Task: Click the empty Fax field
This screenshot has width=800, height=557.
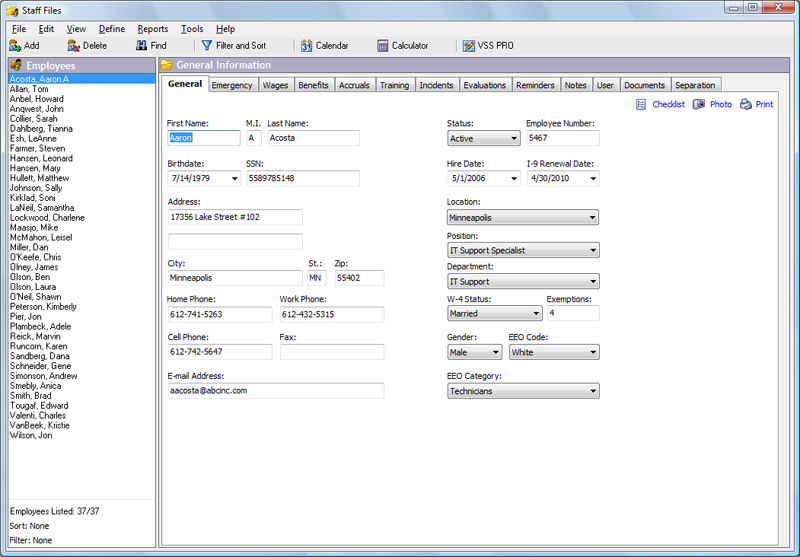Action: pos(332,352)
